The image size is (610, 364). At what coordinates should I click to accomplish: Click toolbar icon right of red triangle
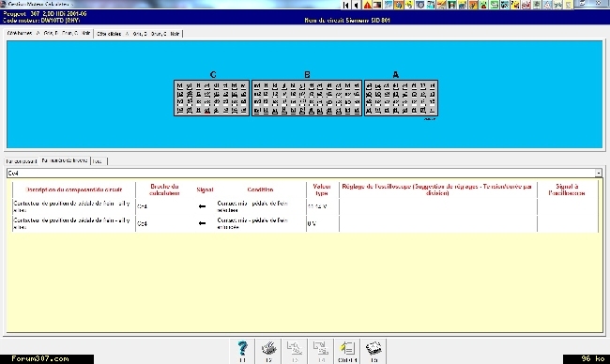click(377, 5)
